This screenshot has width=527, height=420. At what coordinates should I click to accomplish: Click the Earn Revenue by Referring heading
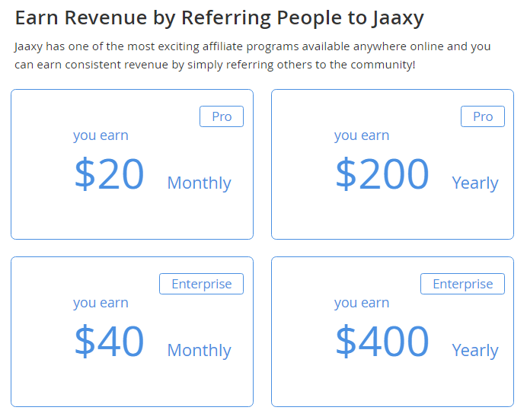click(x=219, y=18)
